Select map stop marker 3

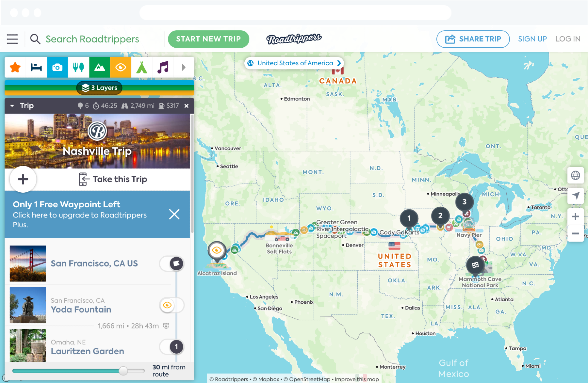[x=464, y=202]
